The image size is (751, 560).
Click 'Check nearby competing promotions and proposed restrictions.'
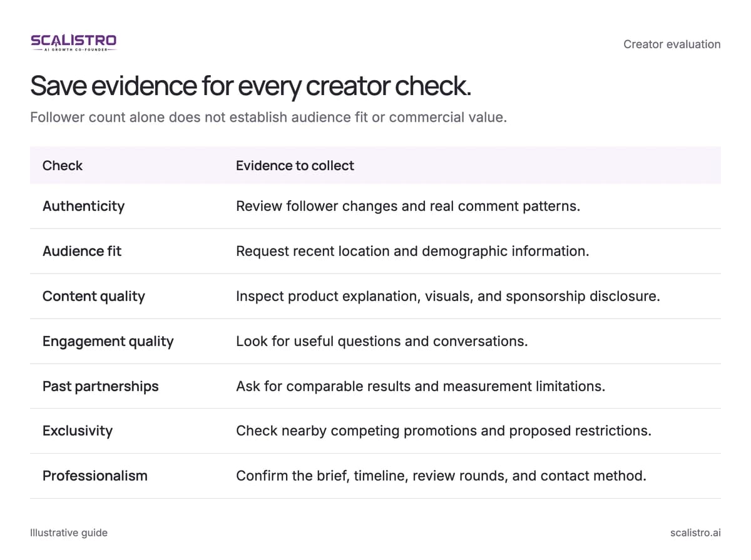[444, 430]
